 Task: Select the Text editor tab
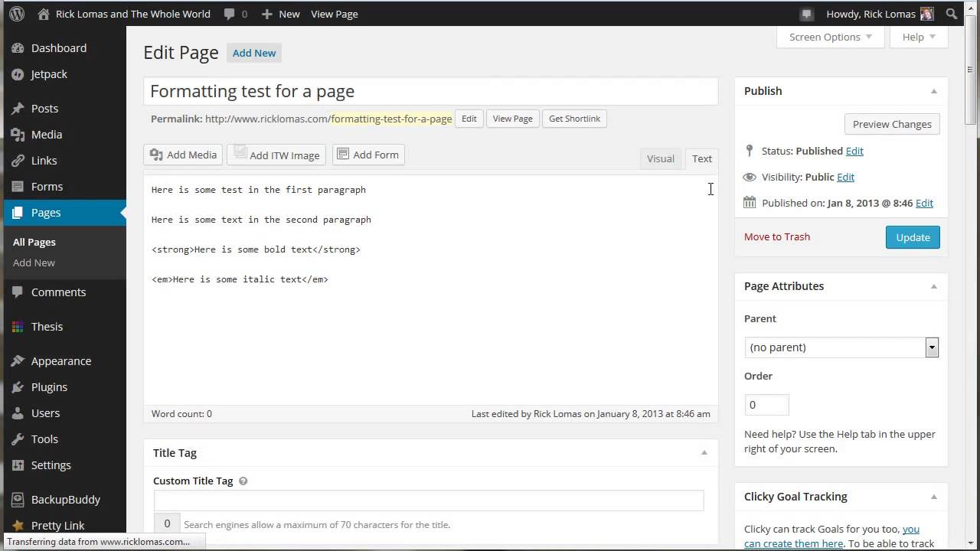click(x=701, y=158)
